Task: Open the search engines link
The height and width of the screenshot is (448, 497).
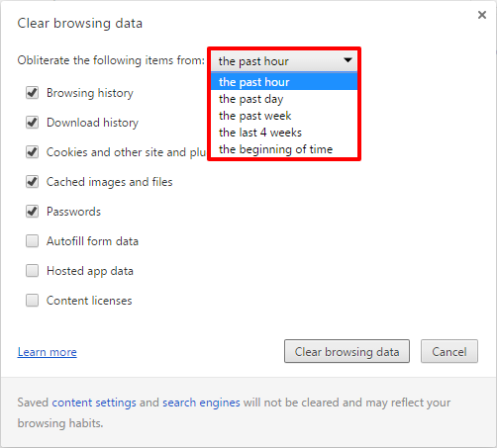Action: pos(201,403)
